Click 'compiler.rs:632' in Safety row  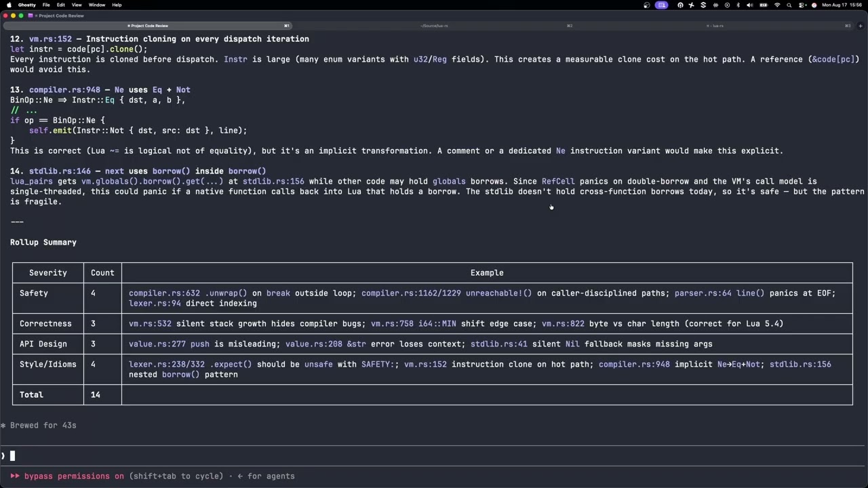pyautogui.click(x=164, y=293)
